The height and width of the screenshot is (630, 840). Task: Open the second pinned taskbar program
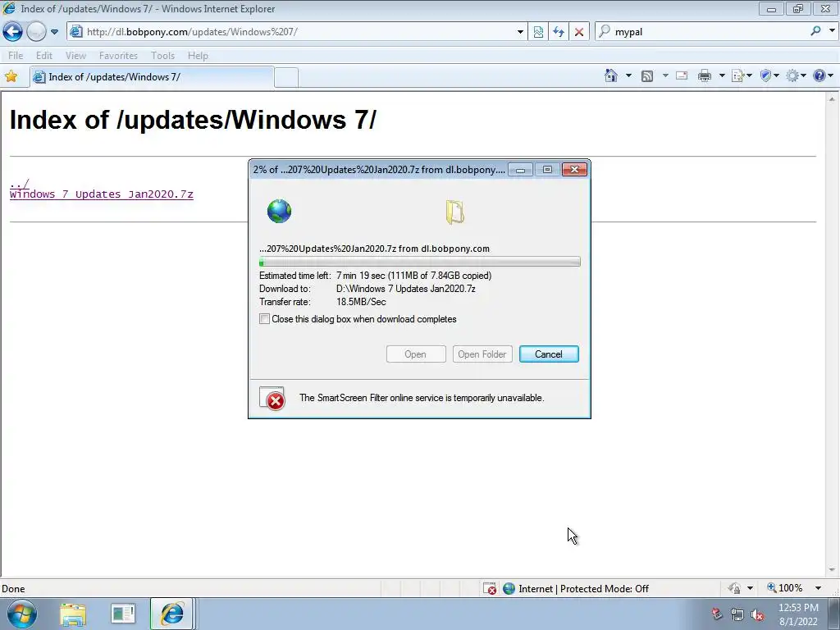point(123,614)
